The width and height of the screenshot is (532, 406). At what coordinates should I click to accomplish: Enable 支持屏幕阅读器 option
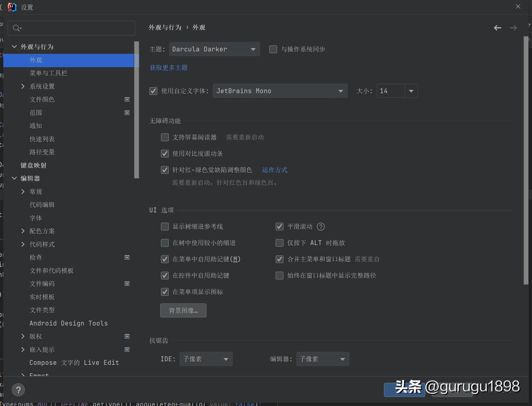(x=165, y=137)
